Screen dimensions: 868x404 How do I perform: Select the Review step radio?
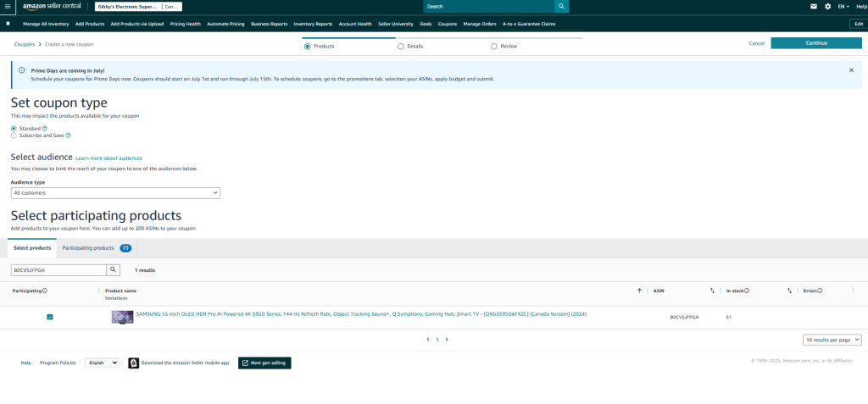[x=494, y=47]
